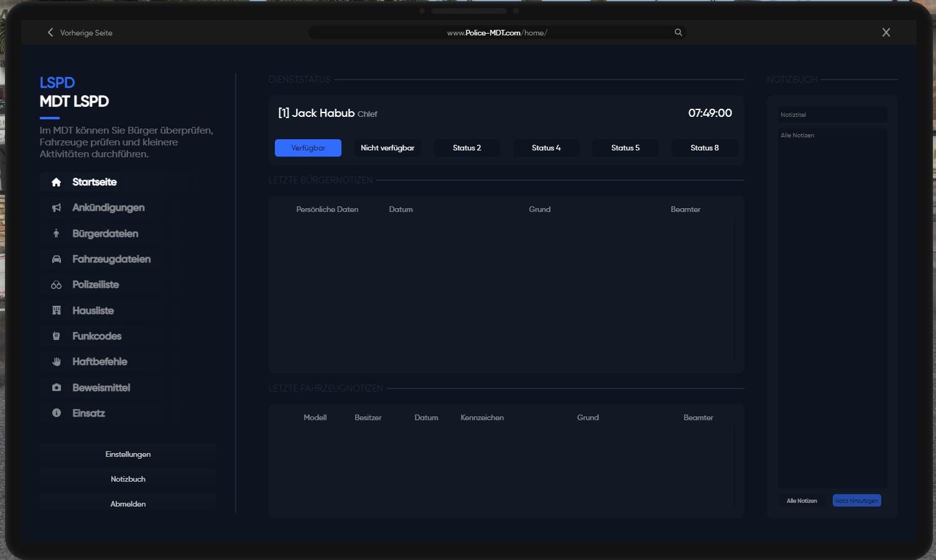Click Abmelden to log out
Viewport: 936px width, 560px height.
point(127,503)
